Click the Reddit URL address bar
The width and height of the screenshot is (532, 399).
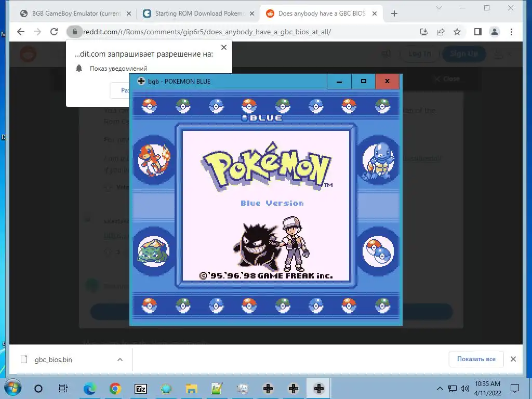tap(207, 32)
